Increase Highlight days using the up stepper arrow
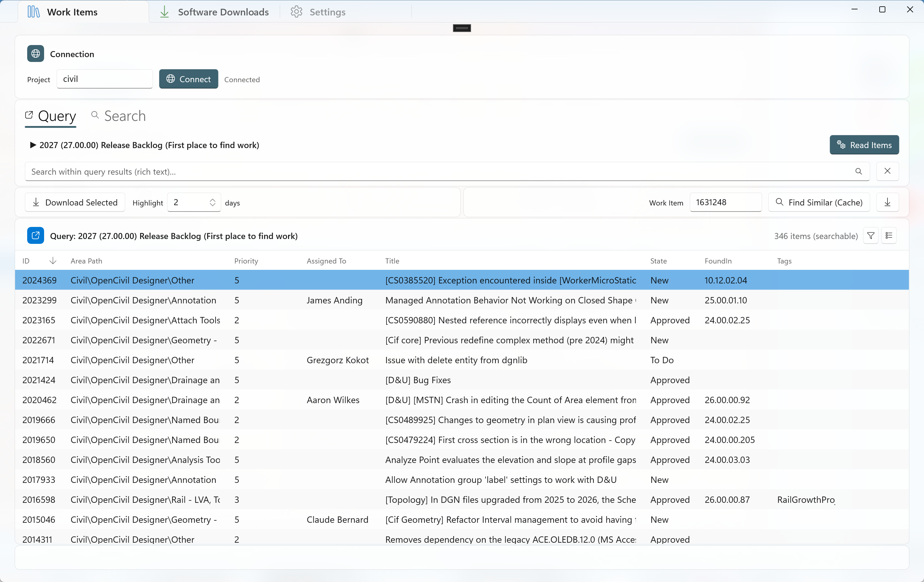This screenshot has height=582, width=924. (x=213, y=200)
